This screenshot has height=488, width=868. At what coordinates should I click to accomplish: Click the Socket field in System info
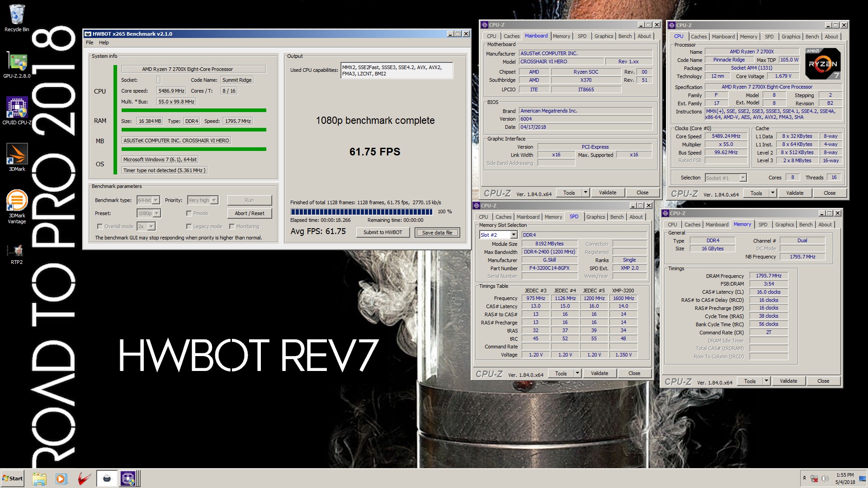pos(158,80)
